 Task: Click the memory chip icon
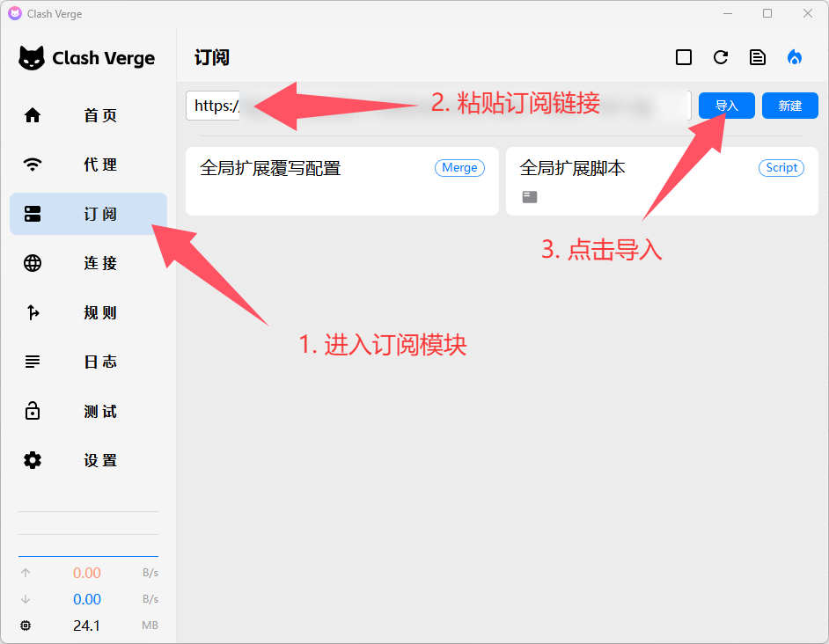click(26, 626)
